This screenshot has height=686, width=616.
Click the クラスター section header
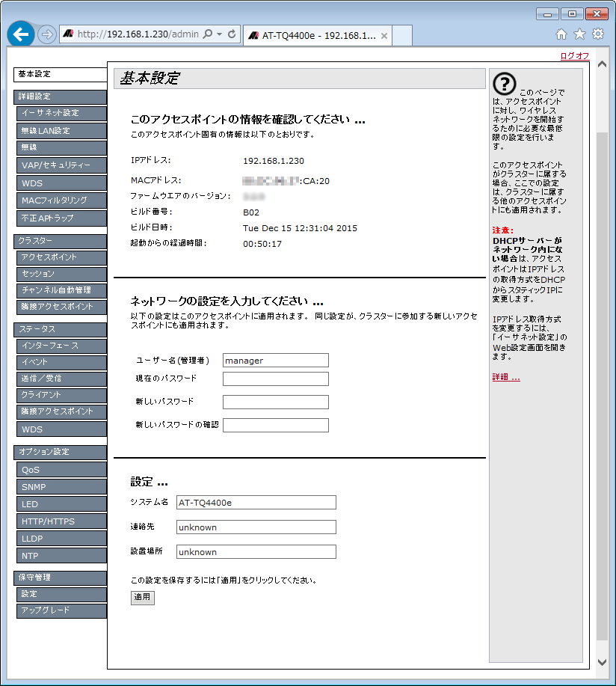coord(61,241)
